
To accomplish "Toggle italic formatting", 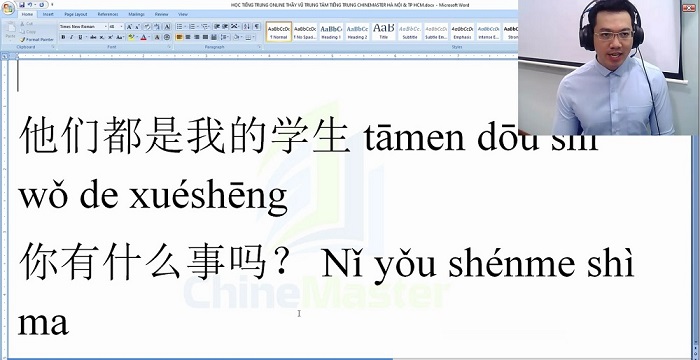I will tap(71, 37).
